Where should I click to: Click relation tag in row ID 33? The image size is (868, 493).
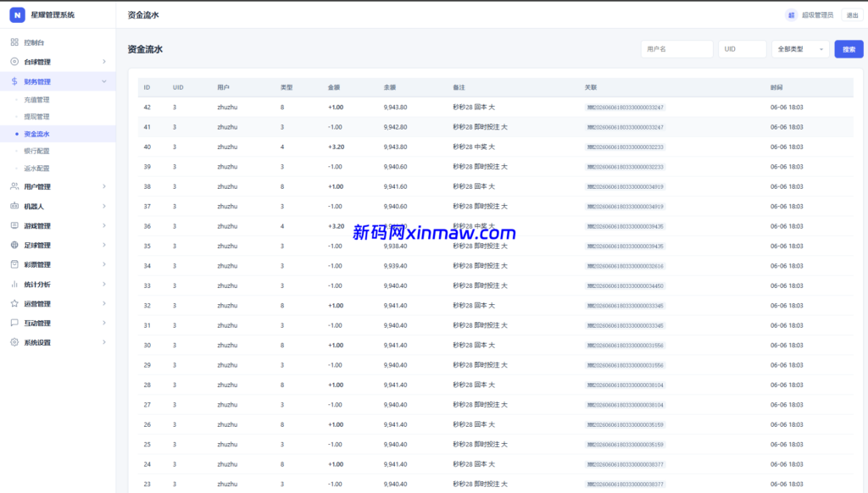pyautogui.click(x=625, y=286)
